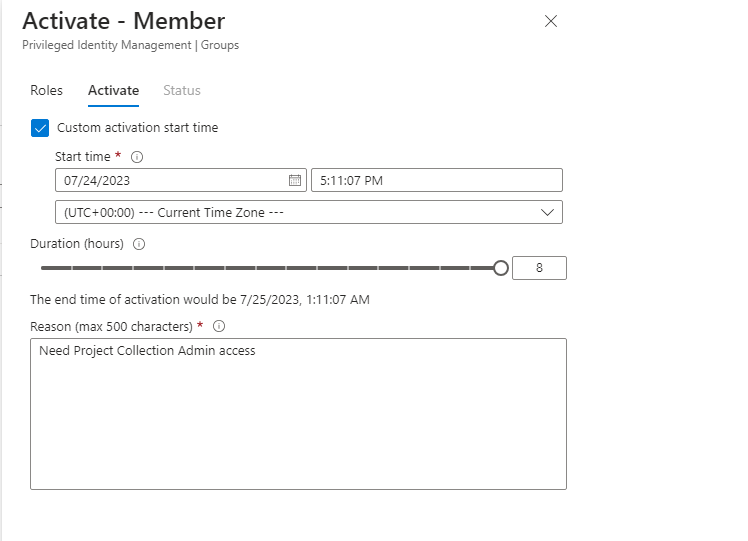Click the start time field showing 5:11:07 PM
The image size is (748, 541).
tap(436, 180)
